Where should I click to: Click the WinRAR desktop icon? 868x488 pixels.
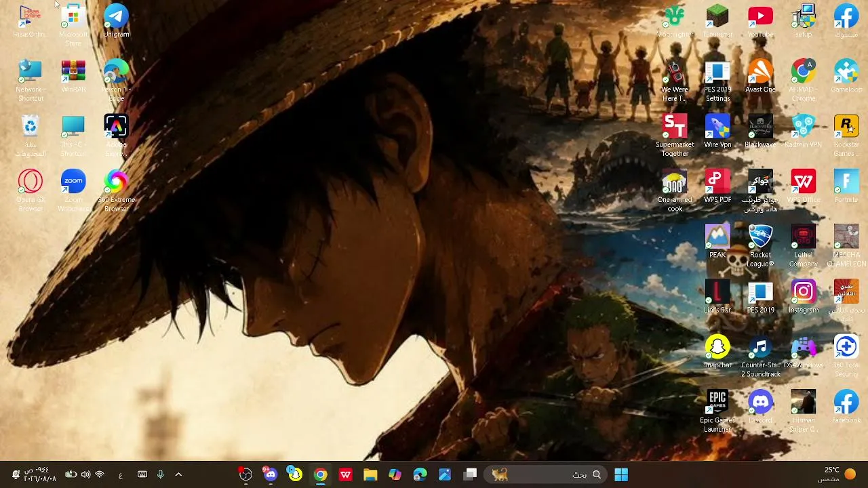[x=73, y=77]
